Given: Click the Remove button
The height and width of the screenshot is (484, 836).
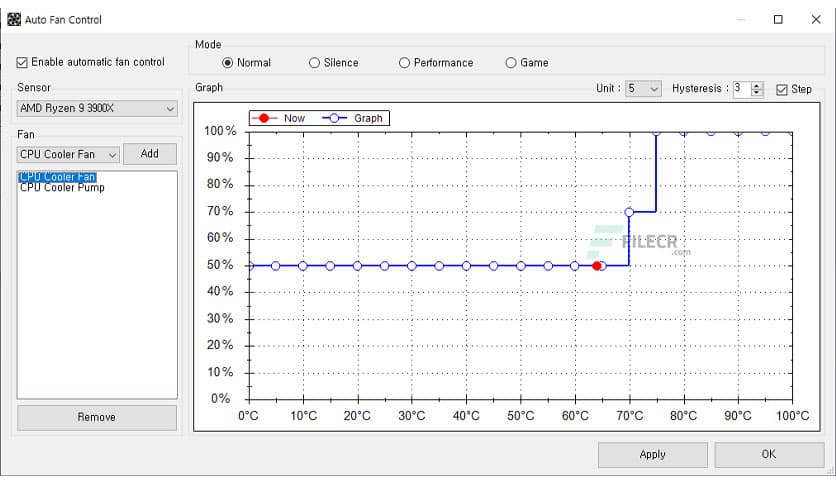Looking at the screenshot, I should (97, 417).
